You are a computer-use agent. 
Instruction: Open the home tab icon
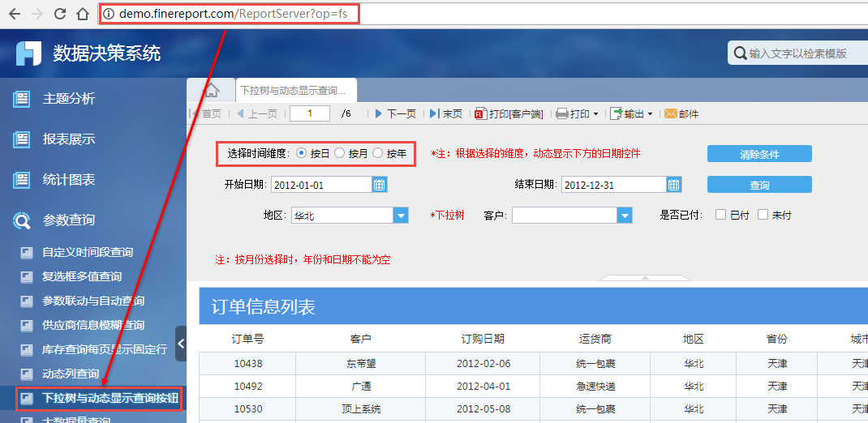211,90
